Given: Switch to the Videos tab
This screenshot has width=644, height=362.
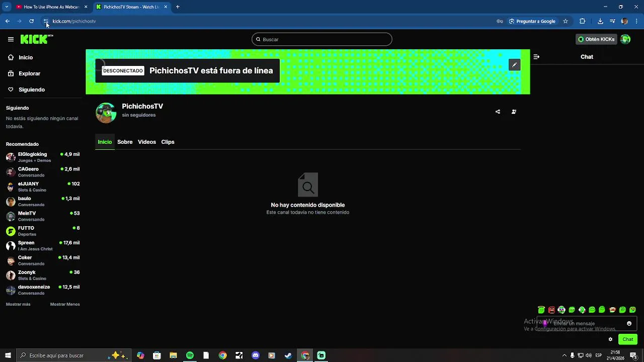Looking at the screenshot, I should pyautogui.click(x=147, y=142).
